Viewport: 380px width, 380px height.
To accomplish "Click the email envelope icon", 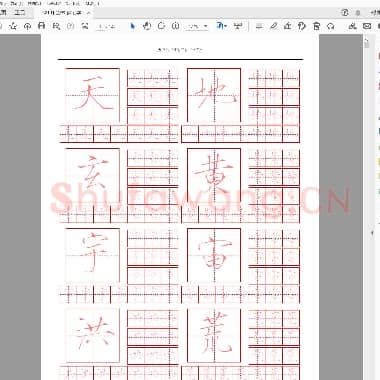I will coord(367,26).
